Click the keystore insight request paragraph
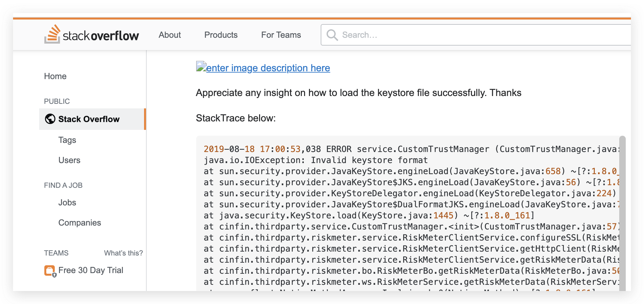The width and height of the screenshot is (644, 304). (359, 93)
